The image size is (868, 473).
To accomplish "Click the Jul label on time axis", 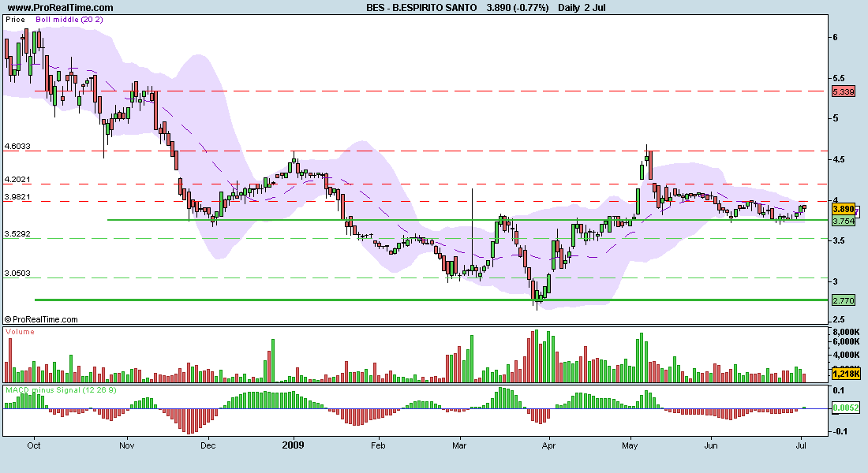I will (800, 445).
